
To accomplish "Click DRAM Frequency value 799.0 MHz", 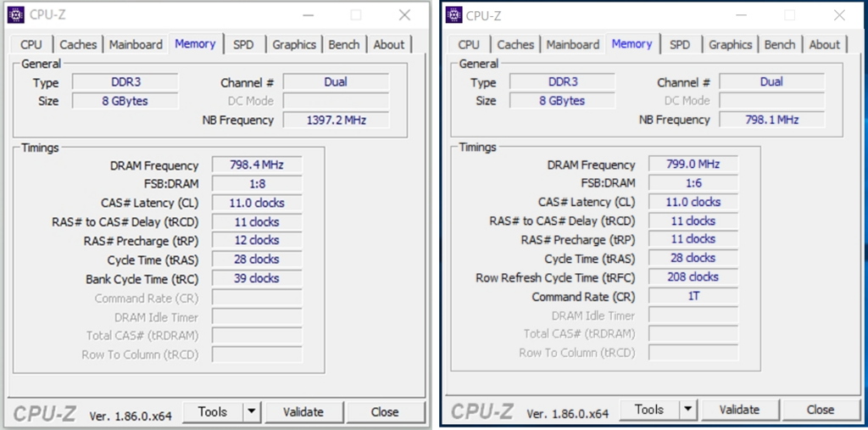I will click(x=693, y=164).
